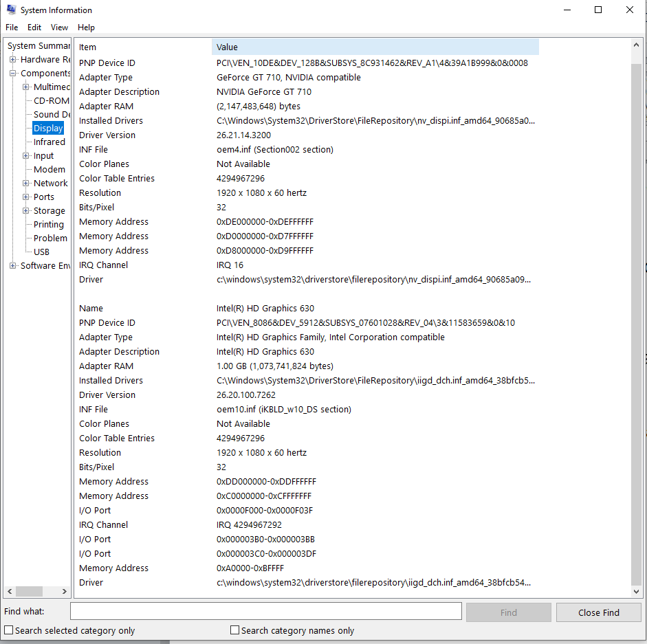Open the Edit menu
Viewport: 647px width, 644px height.
point(34,27)
